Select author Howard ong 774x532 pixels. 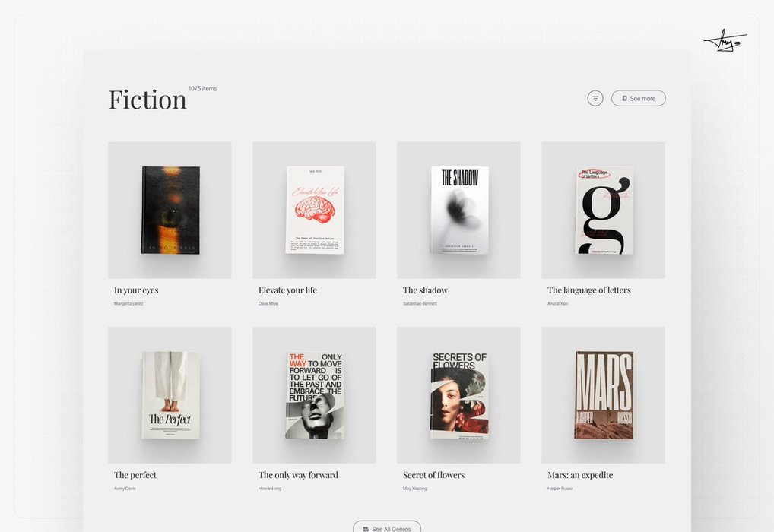pos(270,489)
